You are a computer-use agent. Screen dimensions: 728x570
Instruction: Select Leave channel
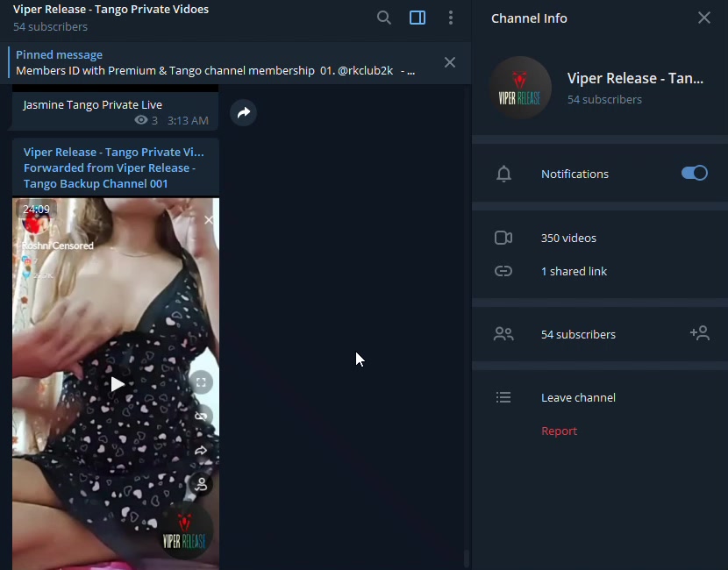(578, 397)
